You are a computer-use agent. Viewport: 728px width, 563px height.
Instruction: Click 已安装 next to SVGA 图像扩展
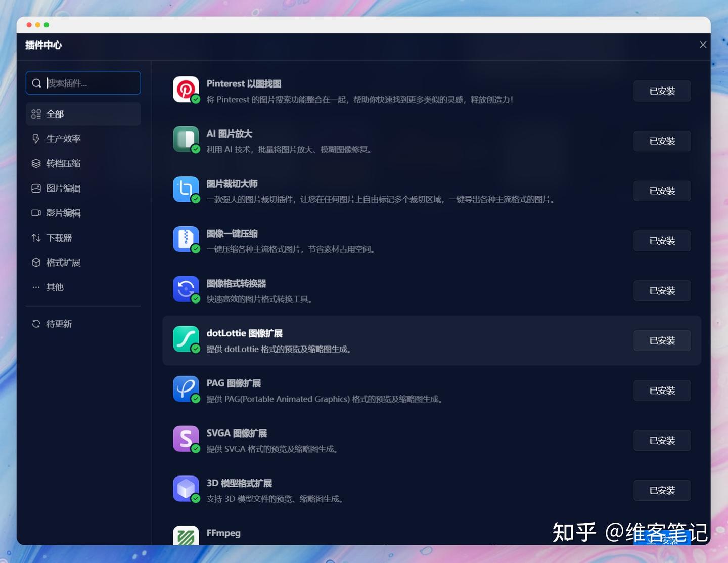(662, 440)
